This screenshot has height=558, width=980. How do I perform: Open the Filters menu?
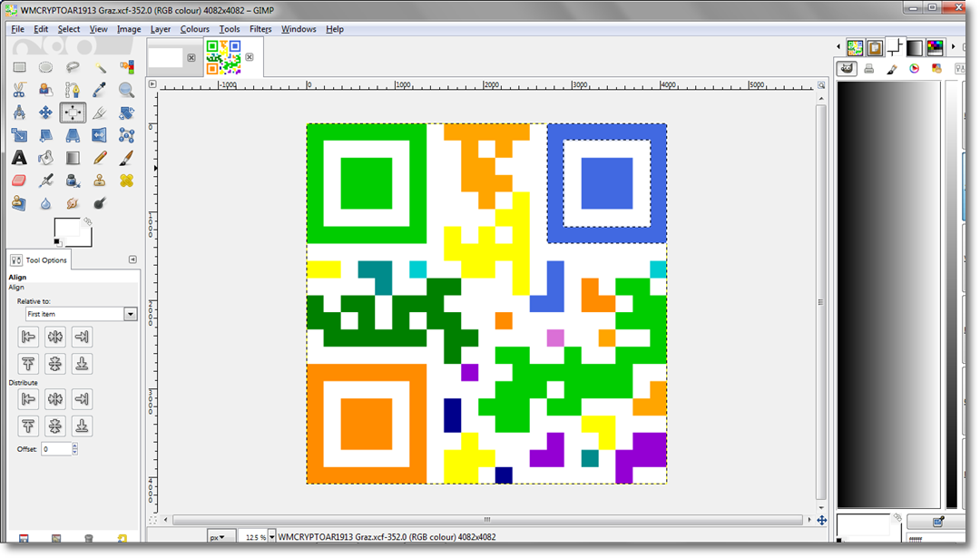tap(260, 29)
